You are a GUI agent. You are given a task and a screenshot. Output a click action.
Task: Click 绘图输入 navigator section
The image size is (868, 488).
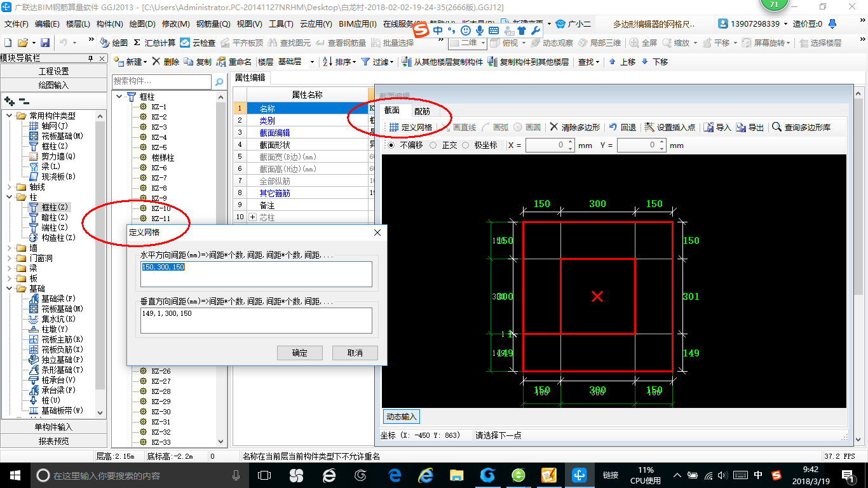(x=54, y=85)
